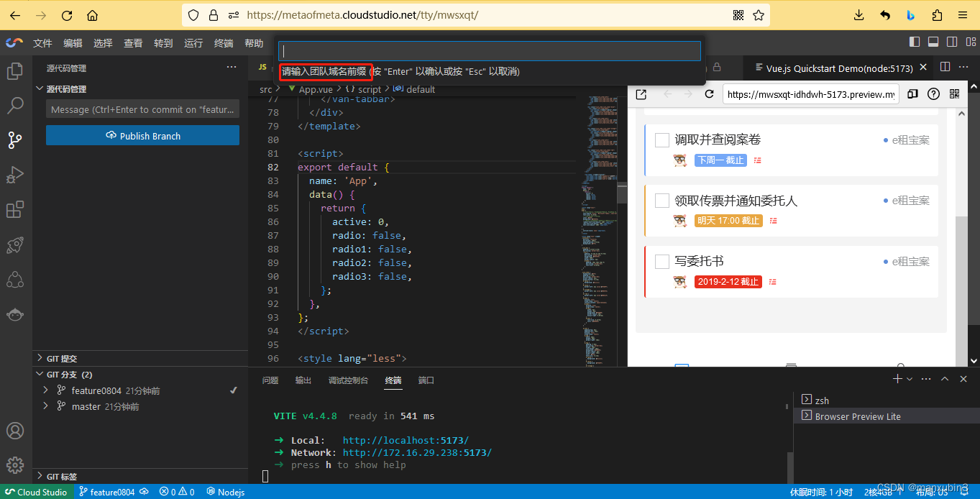Viewport: 980px width, 499px height.
Task: Open the Source Control view in activity bar
Action: coord(15,140)
